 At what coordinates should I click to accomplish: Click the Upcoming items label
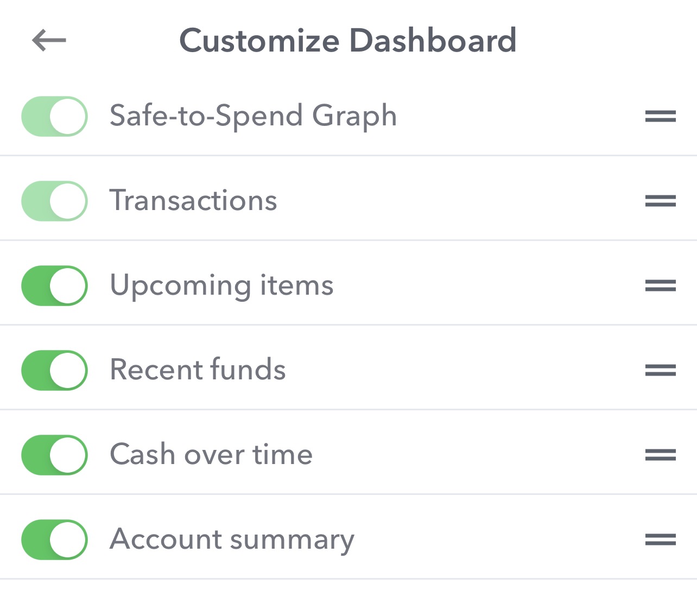coord(221,286)
